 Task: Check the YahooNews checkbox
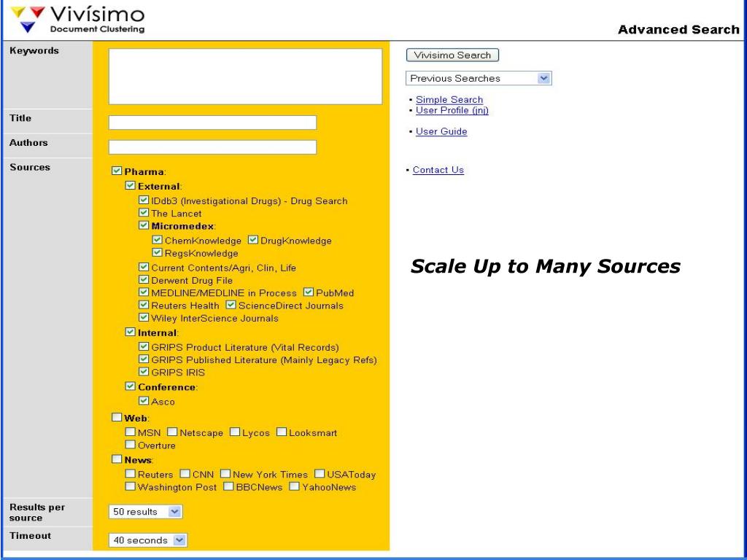point(295,486)
